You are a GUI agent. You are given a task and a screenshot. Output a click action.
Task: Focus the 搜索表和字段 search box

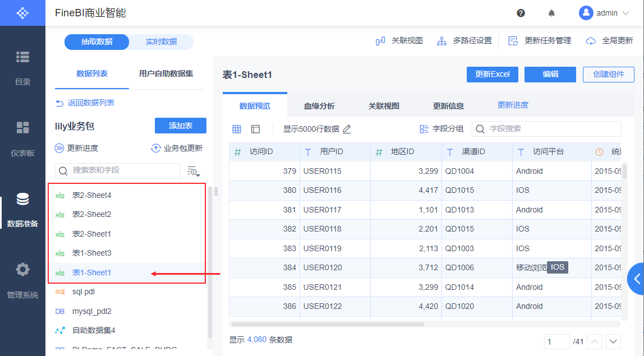pos(117,170)
